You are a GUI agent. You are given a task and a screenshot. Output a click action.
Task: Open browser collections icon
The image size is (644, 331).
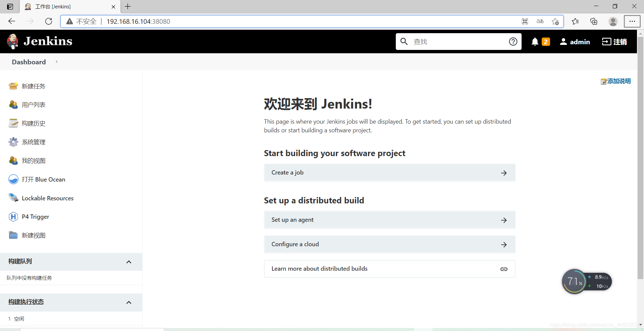pyautogui.click(x=594, y=21)
